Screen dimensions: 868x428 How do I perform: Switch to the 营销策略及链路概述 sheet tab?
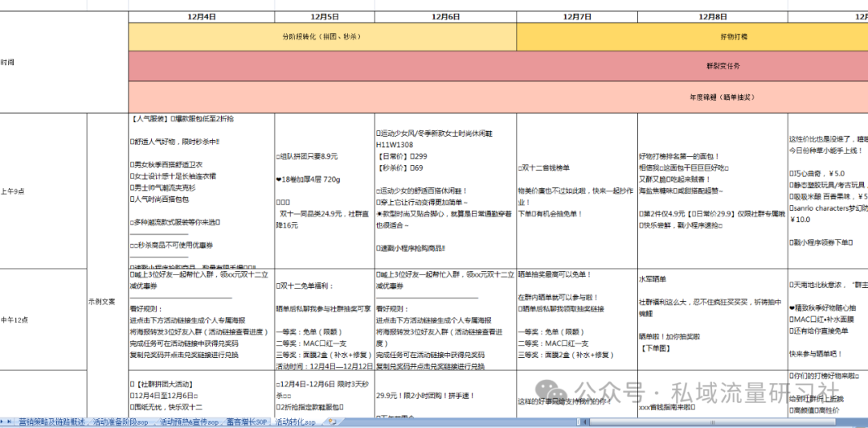point(51,422)
